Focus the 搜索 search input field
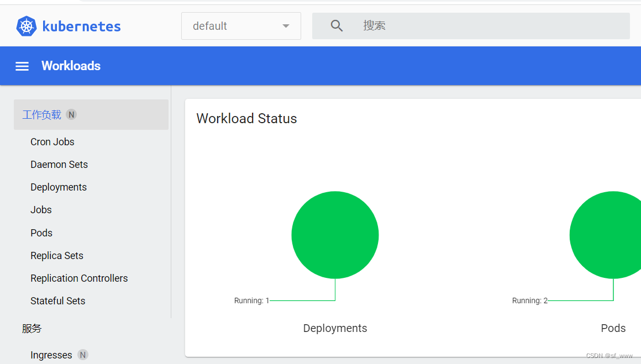Image resolution: width=641 pixels, height=364 pixels. [471, 26]
